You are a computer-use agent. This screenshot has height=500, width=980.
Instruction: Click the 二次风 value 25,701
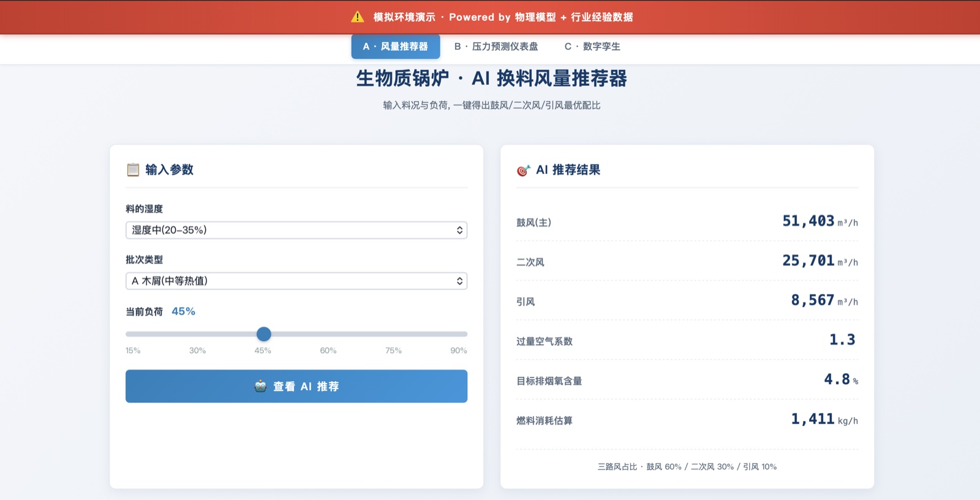(x=809, y=261)
